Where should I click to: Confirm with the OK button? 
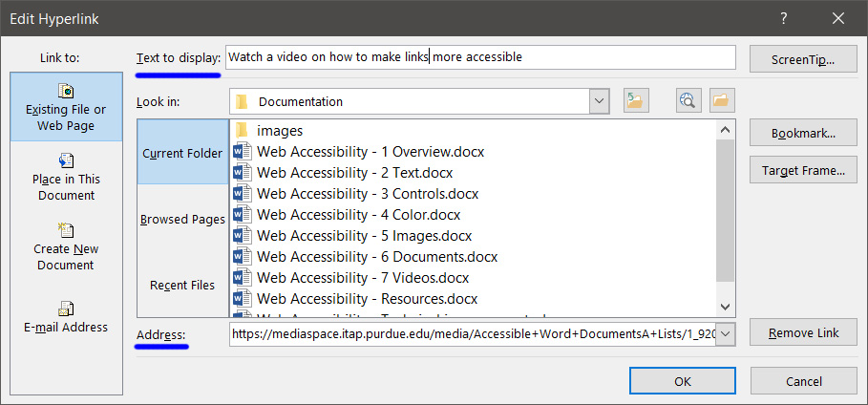[x=683, y=380]
